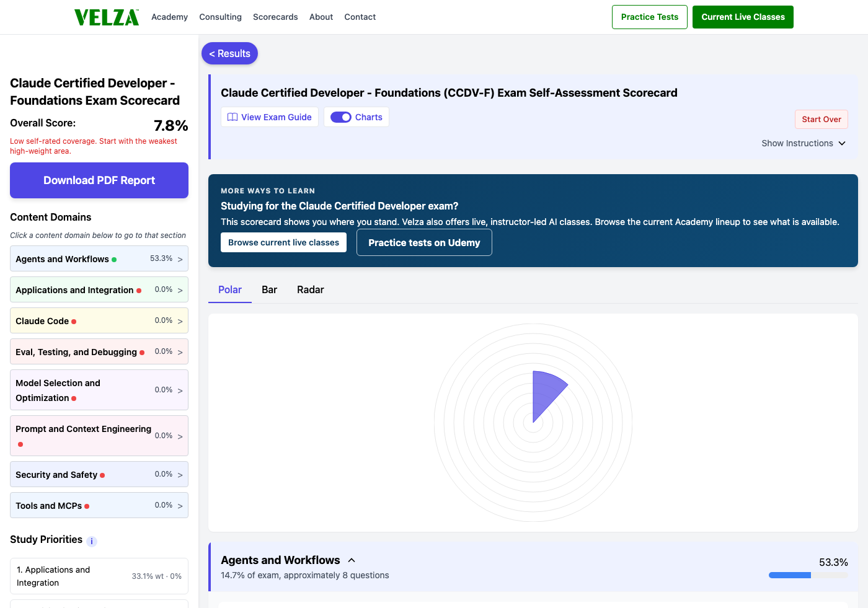Open the About page link

point(321,17)
